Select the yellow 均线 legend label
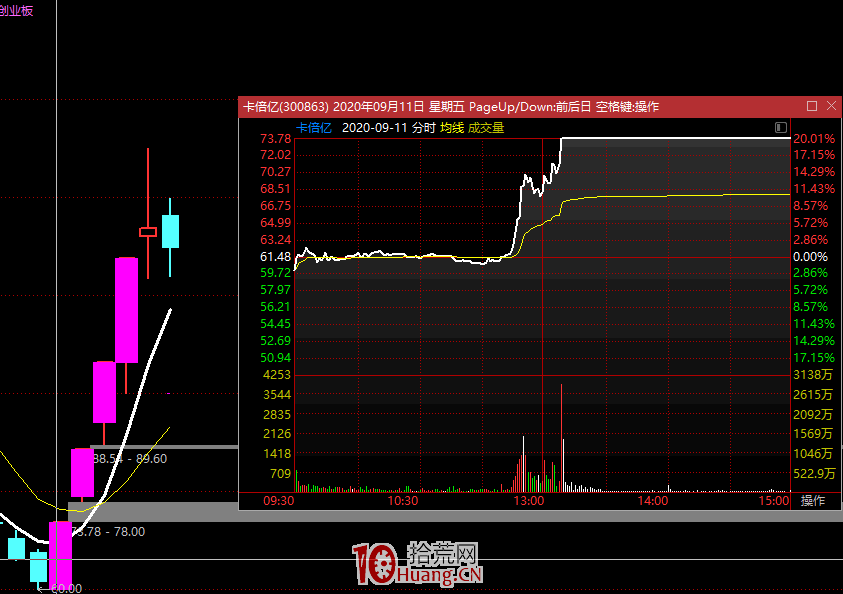Screen dimensions: 843x594 tap(452, 128)
